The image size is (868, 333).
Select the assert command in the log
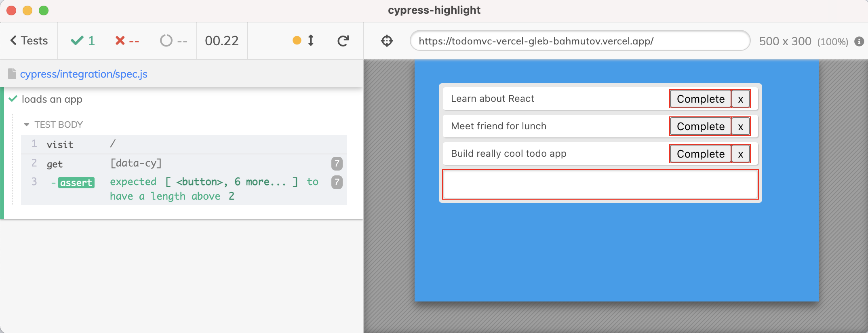[184, 189]
